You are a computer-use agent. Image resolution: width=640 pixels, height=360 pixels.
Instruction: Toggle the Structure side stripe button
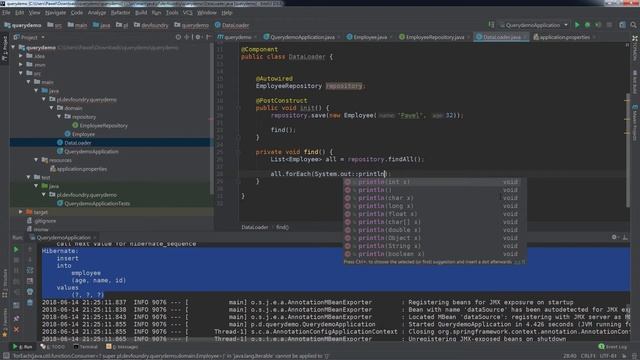point(4,283)
